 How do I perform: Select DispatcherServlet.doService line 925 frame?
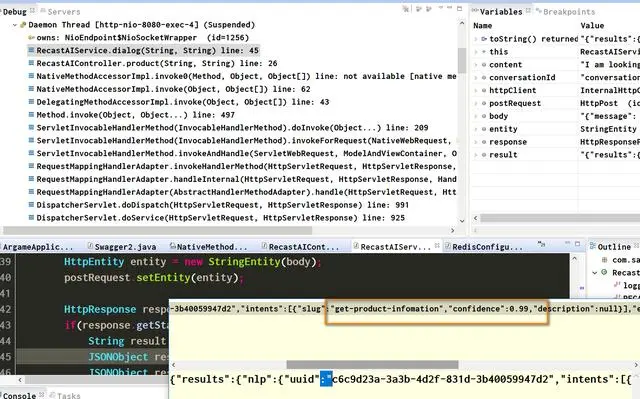(x=220, y=218)
